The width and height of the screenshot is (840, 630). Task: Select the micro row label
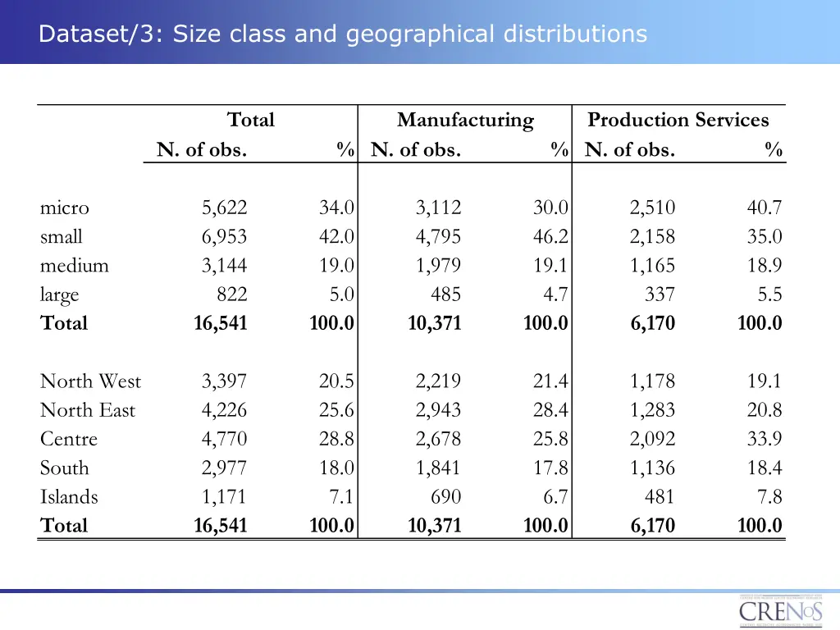pyautogui.click(x=63, y=208)
